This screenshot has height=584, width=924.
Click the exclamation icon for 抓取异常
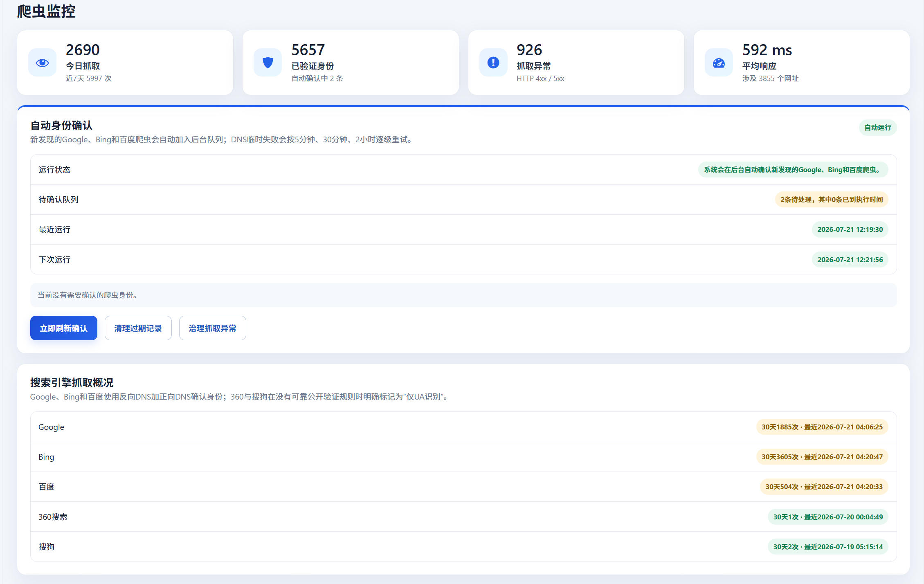coord(493,63)
